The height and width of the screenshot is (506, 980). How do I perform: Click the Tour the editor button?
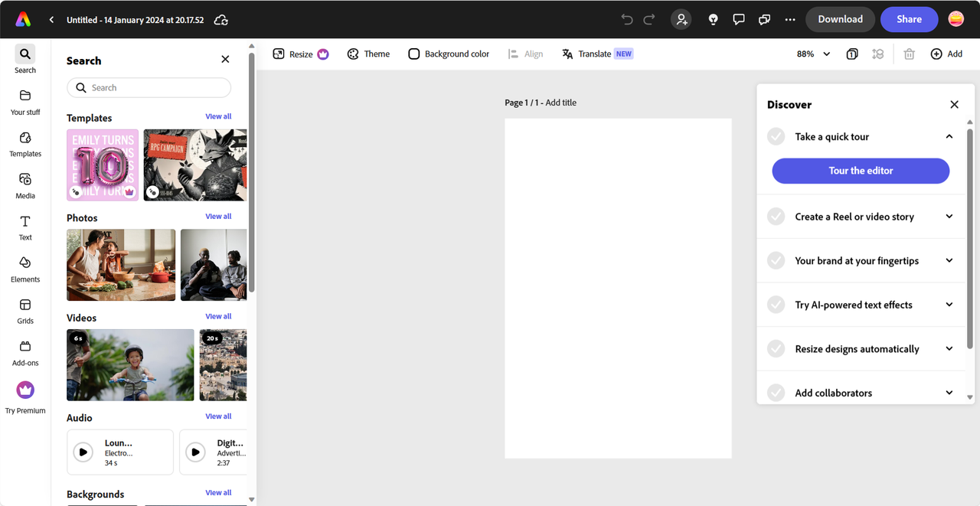[861, 171]
